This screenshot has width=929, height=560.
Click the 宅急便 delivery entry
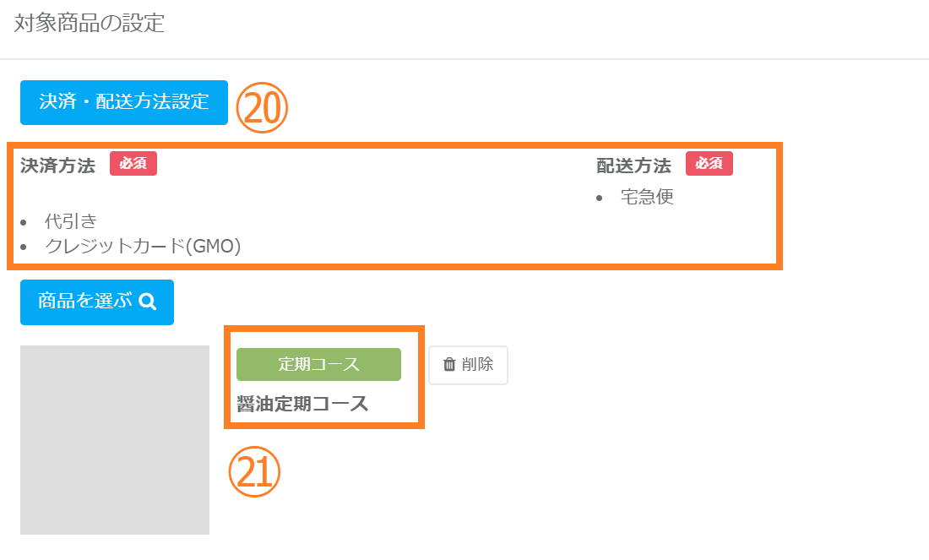(647, 198)
